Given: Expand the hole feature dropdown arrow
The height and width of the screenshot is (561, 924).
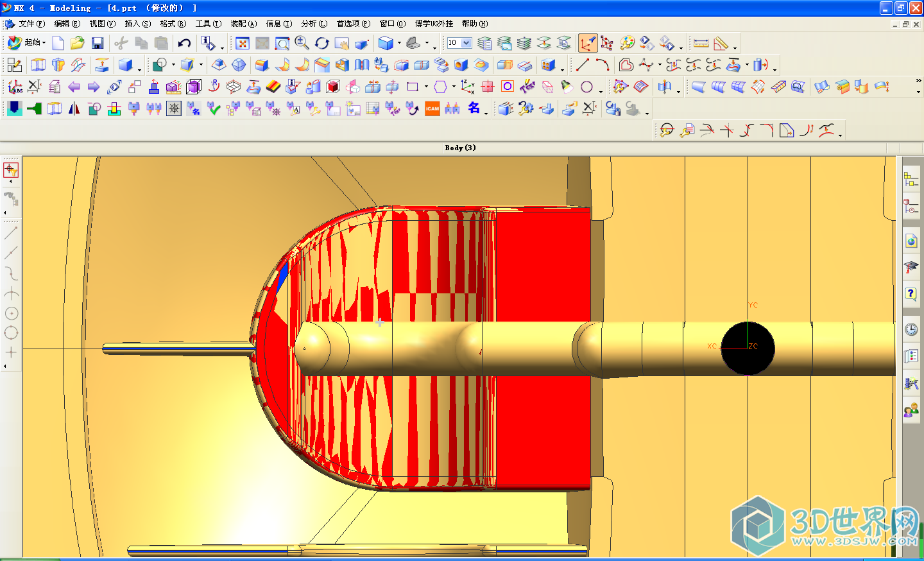Looking at the screenshot, I should click(x=173, y=65).
